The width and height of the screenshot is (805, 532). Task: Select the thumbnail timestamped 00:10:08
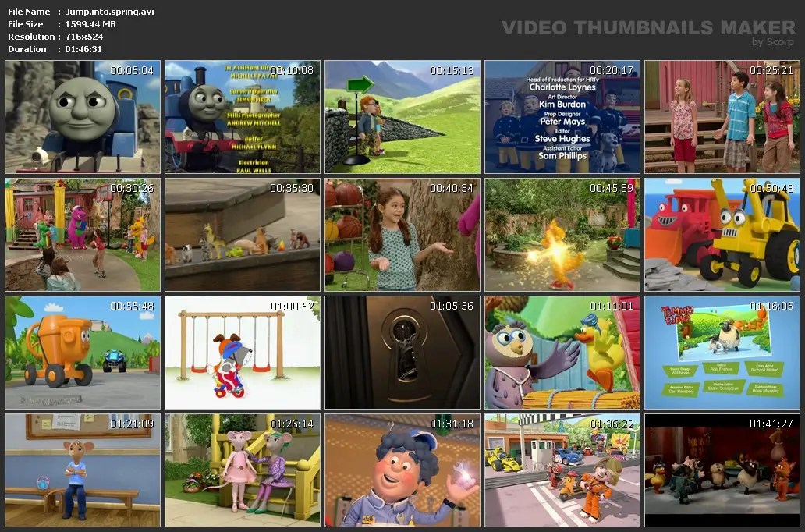pyautogui.click(x=243, y=117)
